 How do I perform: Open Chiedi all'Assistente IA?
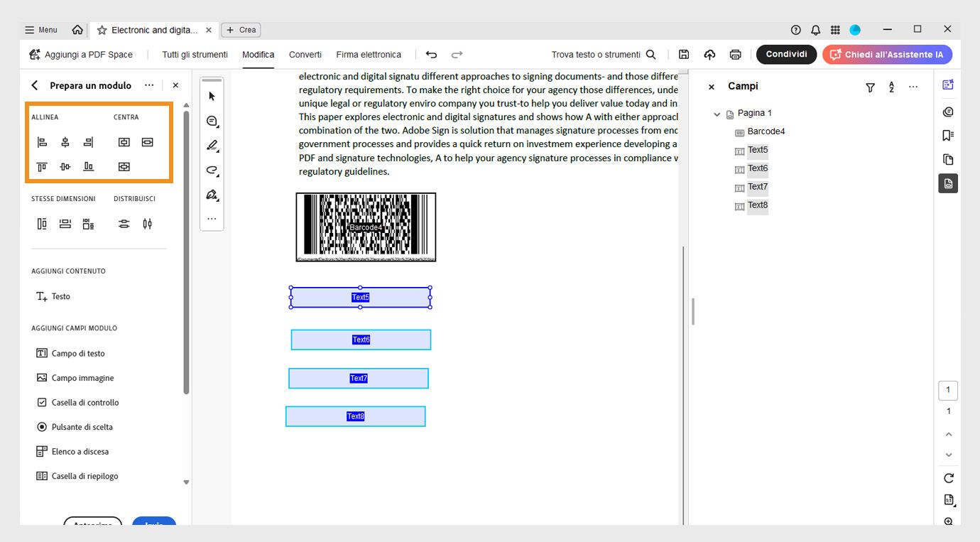click(x=887, y=55)
